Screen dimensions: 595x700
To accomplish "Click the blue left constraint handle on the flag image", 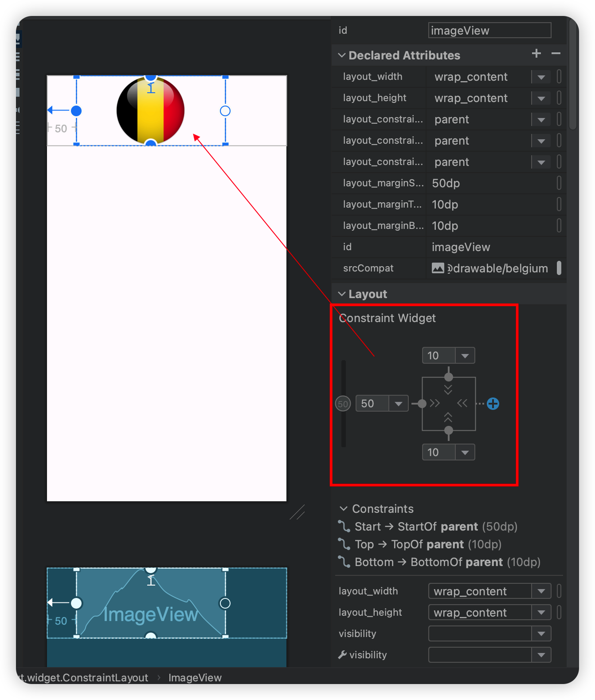I will pos(76,111).
